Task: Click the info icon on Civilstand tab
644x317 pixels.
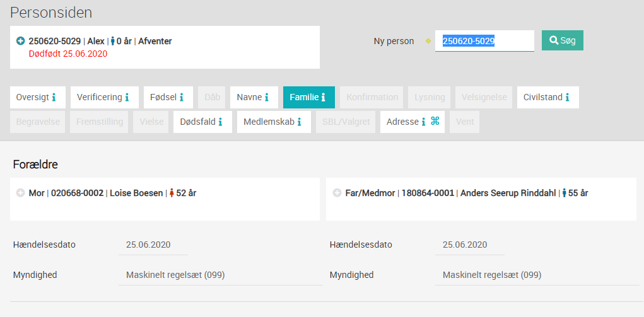Action: point(567,97)
